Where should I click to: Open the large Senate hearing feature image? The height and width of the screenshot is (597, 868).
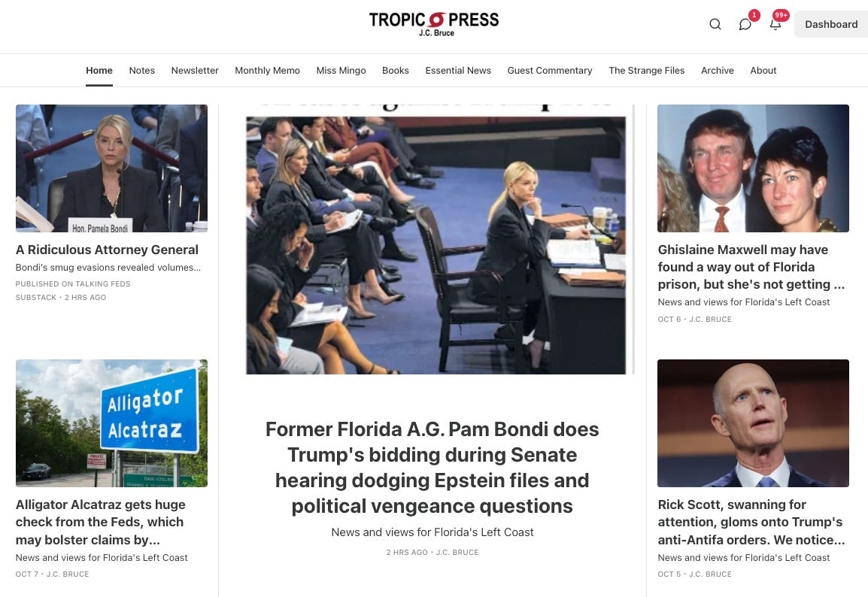pos(436,240)
